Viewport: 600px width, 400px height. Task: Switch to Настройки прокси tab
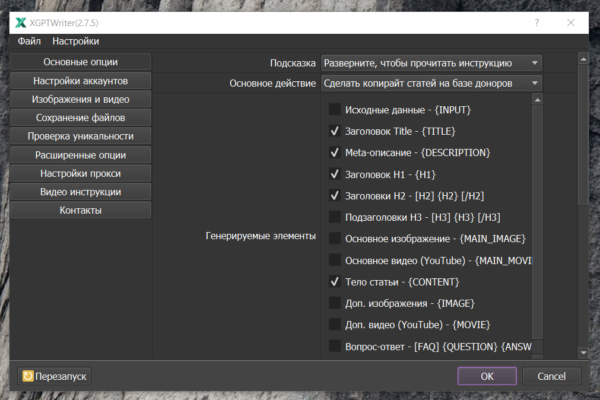pyautogui.click(x=80, y=173)
